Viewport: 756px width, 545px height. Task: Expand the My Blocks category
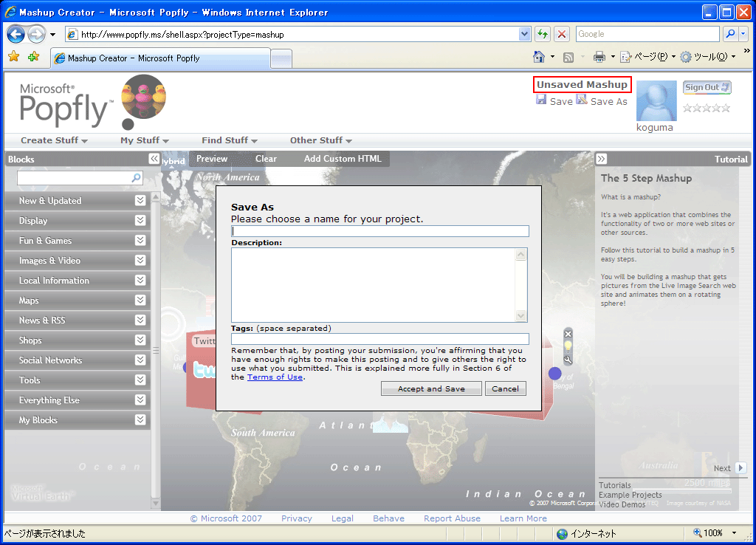[x=140, y=419]
